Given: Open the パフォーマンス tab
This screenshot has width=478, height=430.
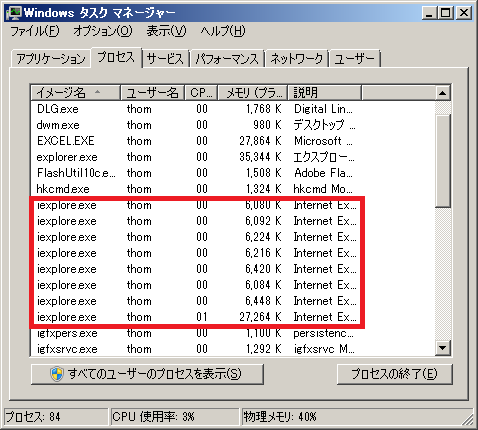Looking at the screenshot, I should coord(227,59).
